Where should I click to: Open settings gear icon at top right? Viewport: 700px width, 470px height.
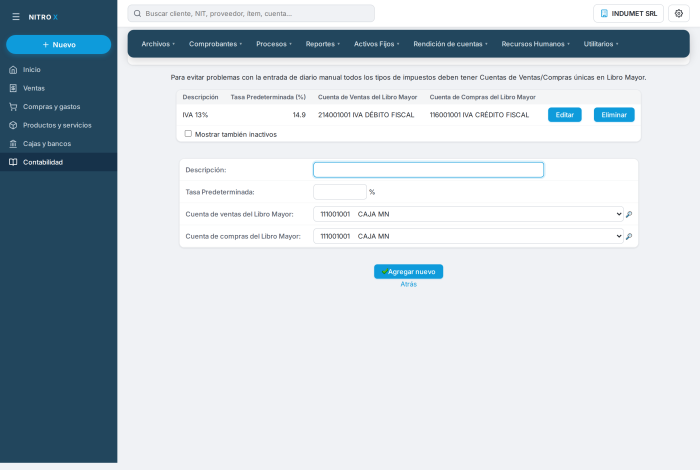coord(679,13)
